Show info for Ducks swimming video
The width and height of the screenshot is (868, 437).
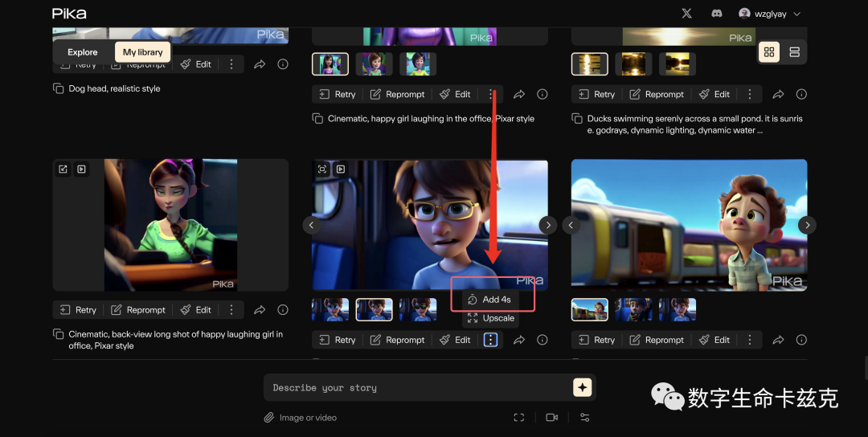pos(801,94)
